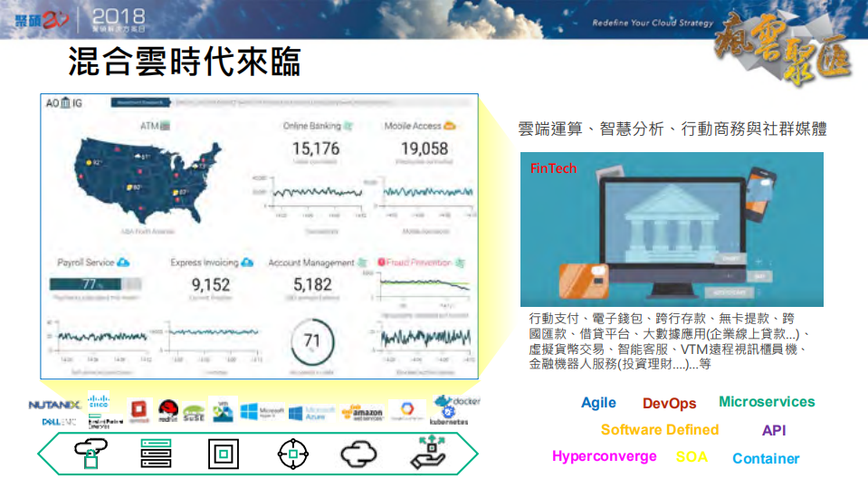The height and width of the screenshot is (488, 868).
Task: Click the Account Management value 5,182
Action: click(312, 284)
